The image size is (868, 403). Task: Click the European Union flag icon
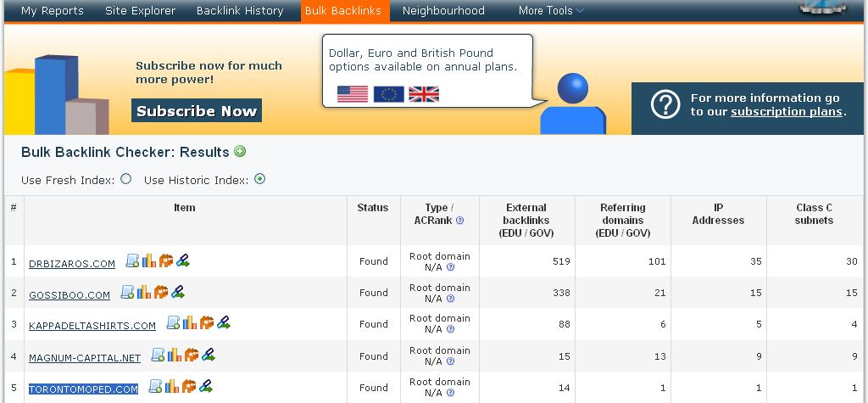[388, 94]
